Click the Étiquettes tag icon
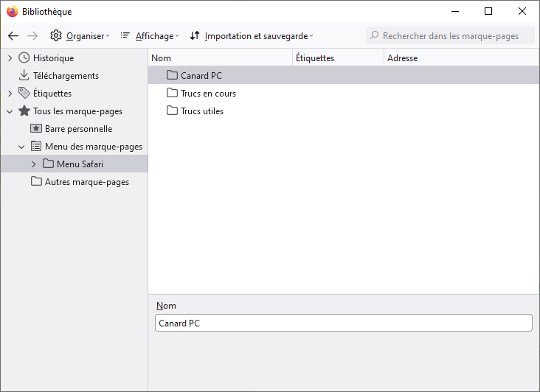The width and height of the screenshot is (540, 392). (24, 93)
